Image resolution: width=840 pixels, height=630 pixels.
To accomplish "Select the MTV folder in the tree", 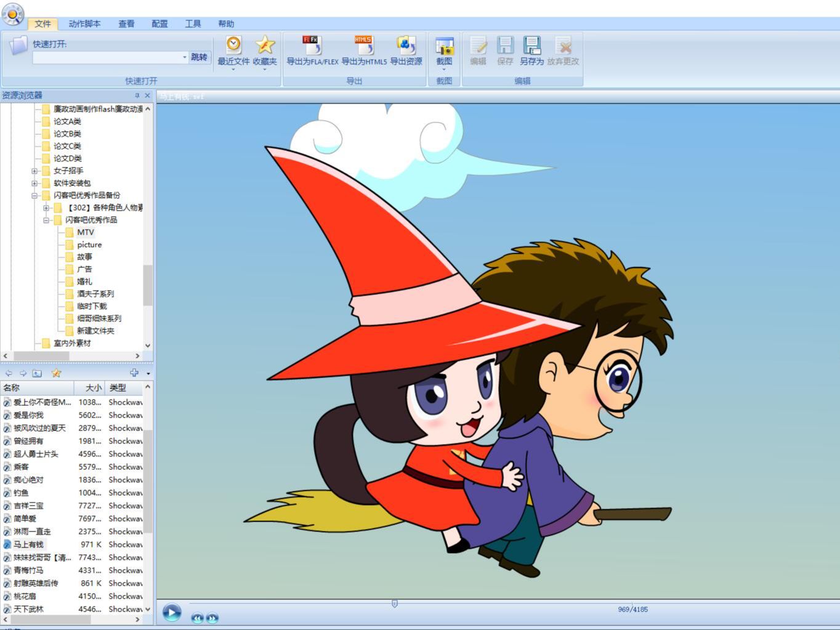I will point(86,232).
